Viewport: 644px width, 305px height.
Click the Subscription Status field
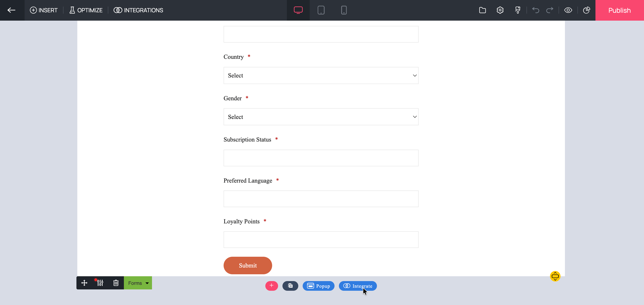(x=321, y=158)
